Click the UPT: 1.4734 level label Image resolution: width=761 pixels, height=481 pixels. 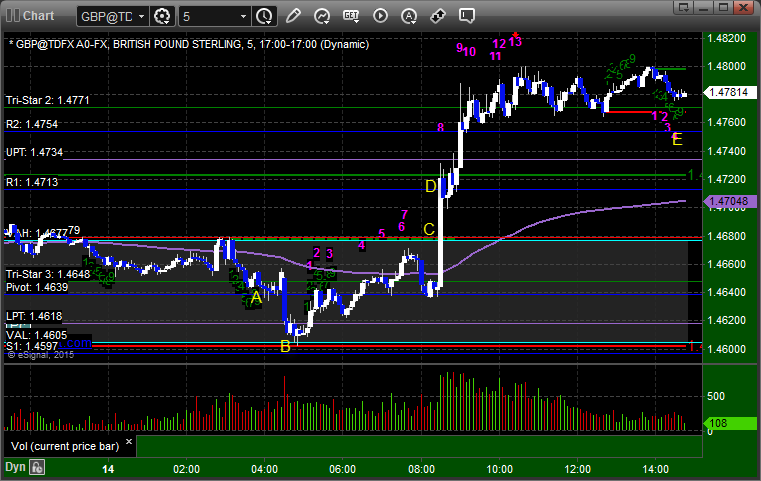coord(34,152)
